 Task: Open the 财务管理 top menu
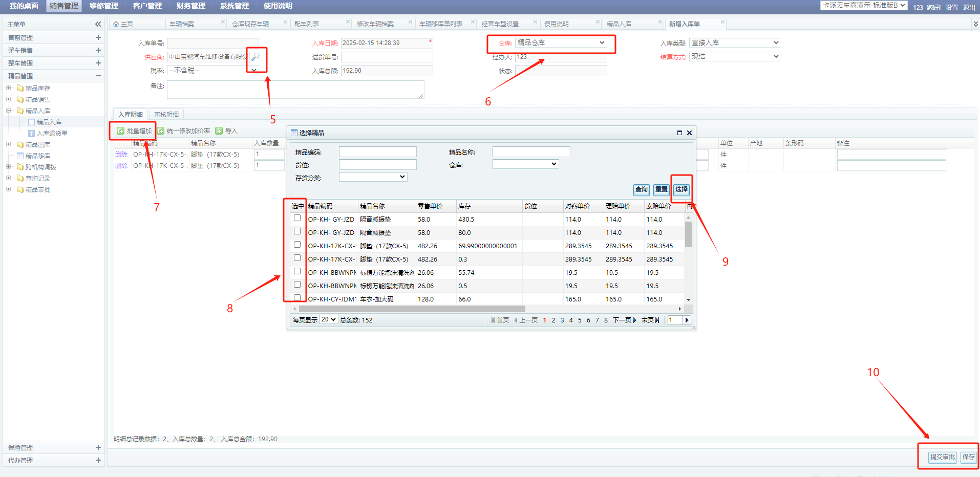point(190,6)
